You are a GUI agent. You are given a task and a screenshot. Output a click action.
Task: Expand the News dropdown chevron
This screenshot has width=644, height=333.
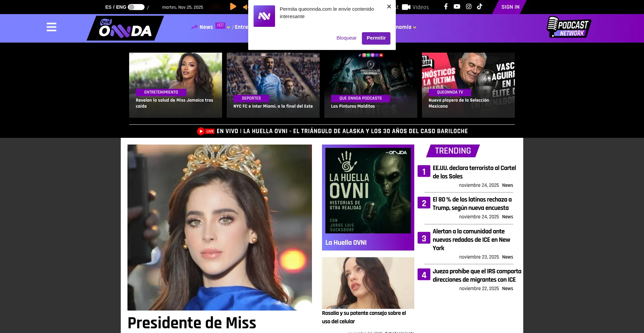coord(228,27)
